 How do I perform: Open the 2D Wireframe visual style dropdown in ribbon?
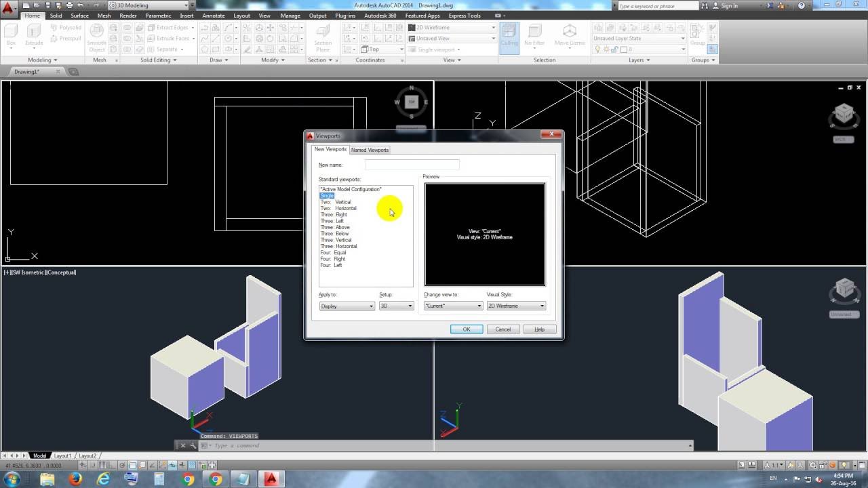(452, 28)
